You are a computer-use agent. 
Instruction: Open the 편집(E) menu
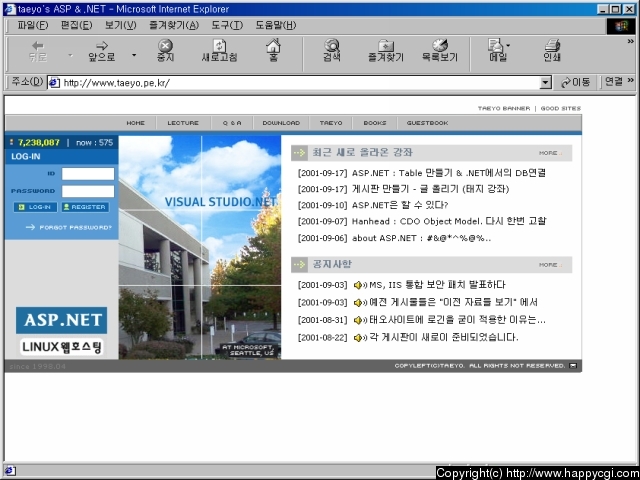click(76, 25)
